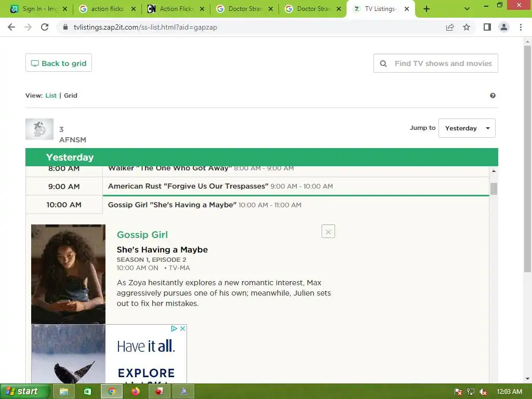Open the Gossip Girl title link

[x=142, y=234]
